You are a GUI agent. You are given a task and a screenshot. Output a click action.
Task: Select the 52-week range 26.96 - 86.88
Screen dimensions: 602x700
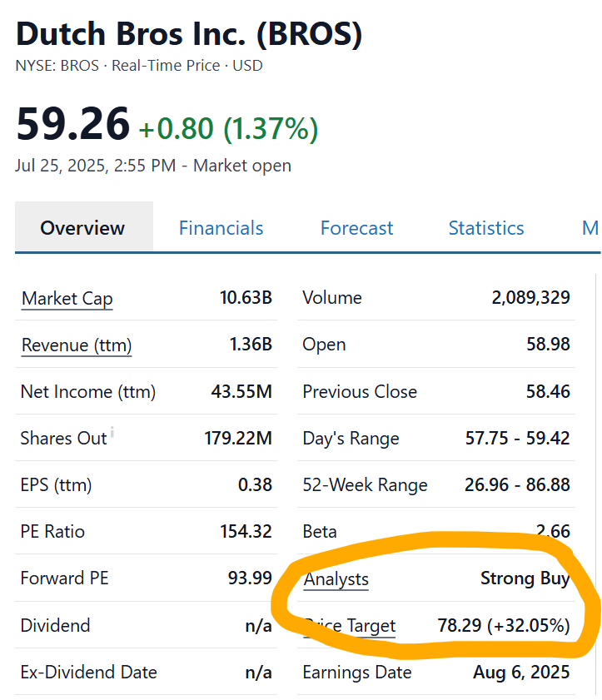click(517, 484)
